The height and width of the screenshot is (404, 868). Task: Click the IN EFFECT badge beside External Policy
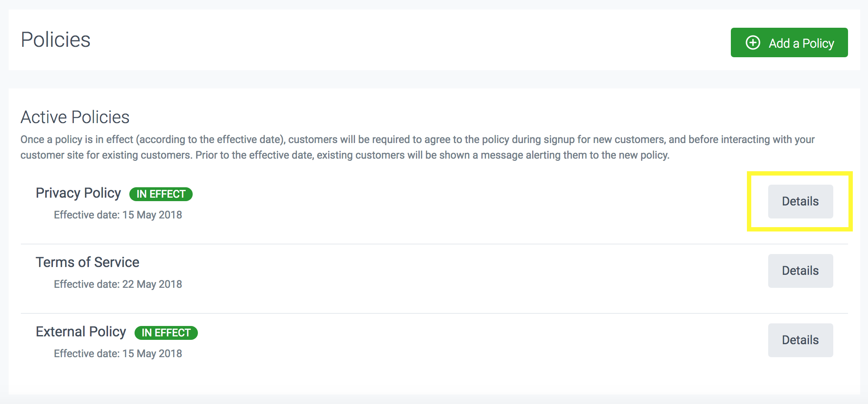point(166,333)
